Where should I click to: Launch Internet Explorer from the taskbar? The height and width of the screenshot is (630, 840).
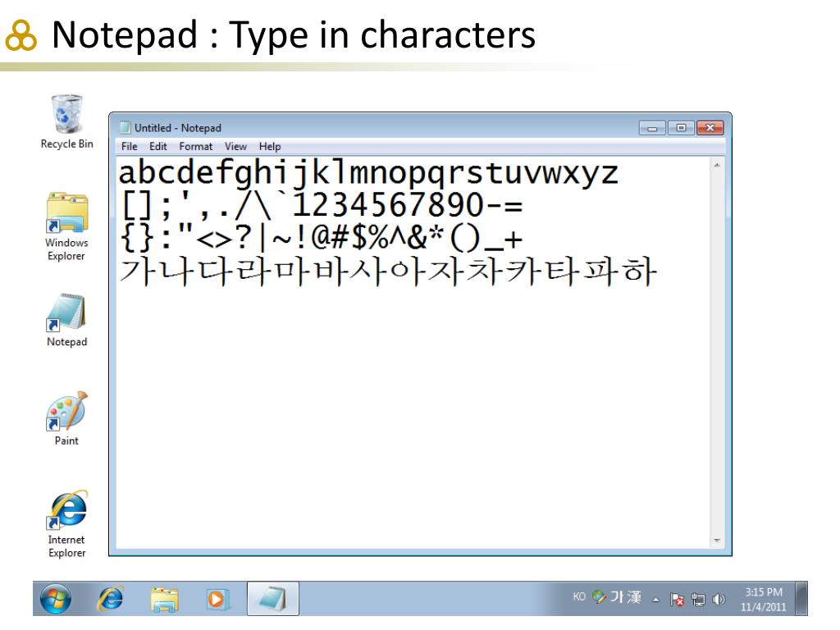pyautogui.click(x=111, y=598)
